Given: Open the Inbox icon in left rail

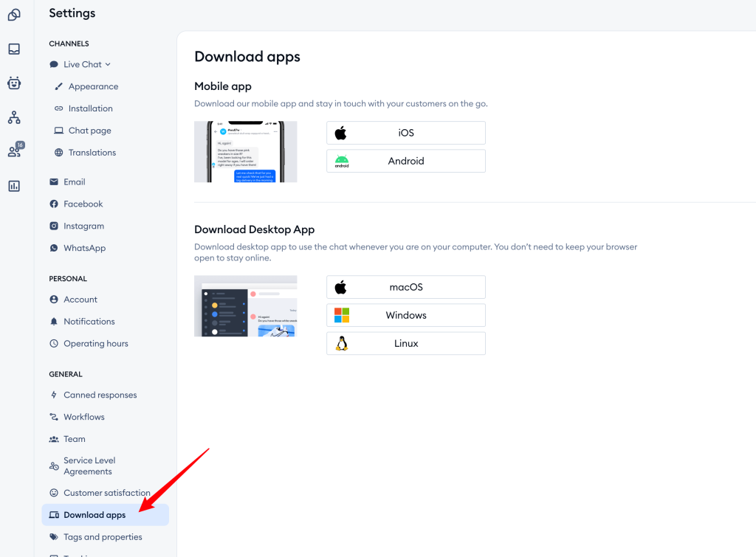Looking at the screenshot, I should [14, 49].
